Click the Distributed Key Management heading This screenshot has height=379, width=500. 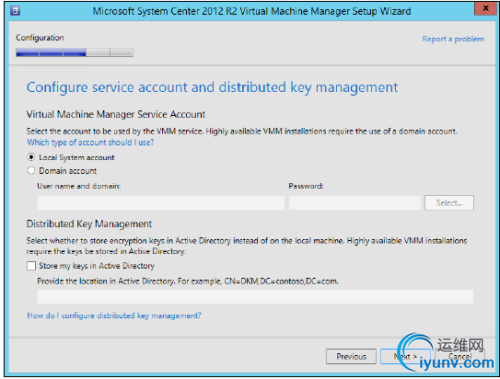coord(89,224)
